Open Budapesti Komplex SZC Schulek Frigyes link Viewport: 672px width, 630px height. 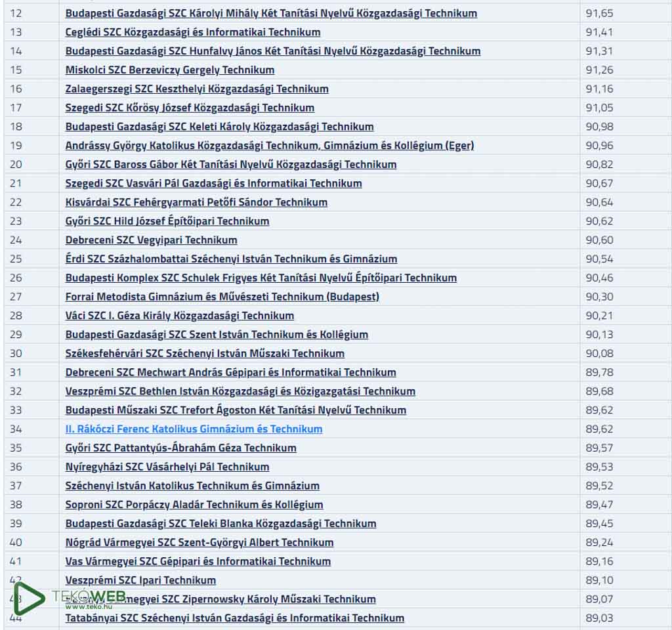click(x=261, y=278)
